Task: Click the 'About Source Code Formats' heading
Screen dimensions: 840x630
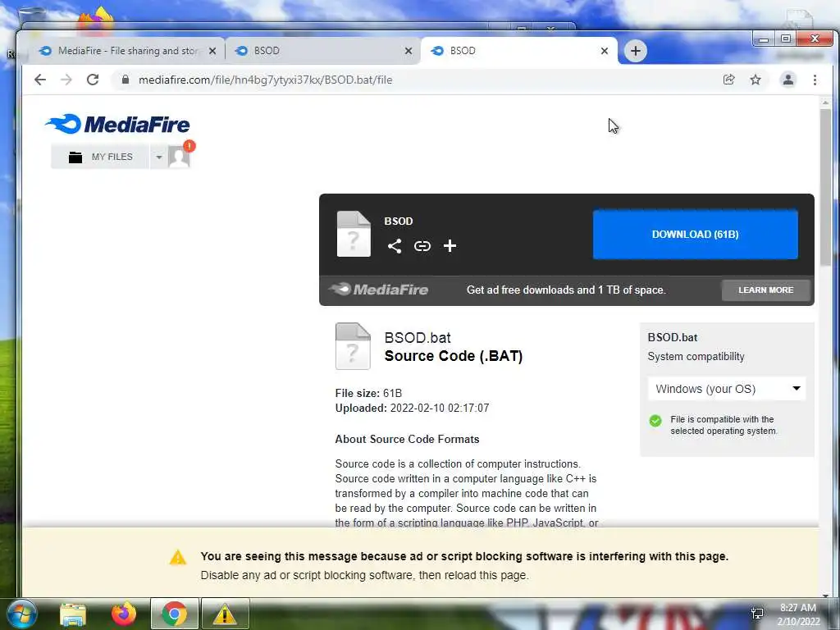Action: coord(407,440)
